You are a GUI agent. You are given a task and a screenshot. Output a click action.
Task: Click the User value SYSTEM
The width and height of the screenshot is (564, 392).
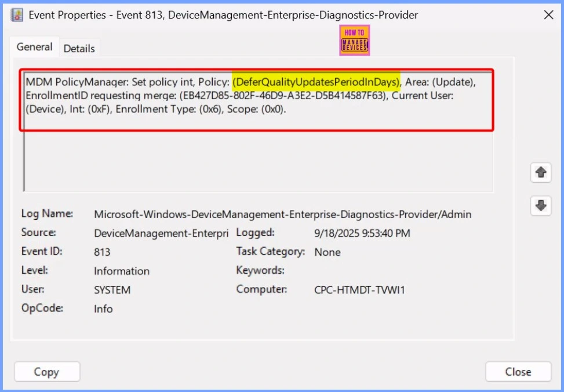click(112, 290)
